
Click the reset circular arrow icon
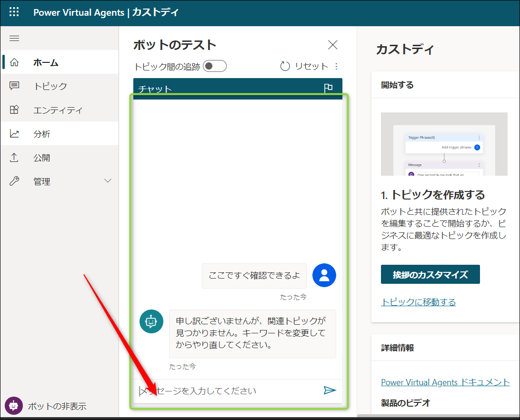pos(285,66)
